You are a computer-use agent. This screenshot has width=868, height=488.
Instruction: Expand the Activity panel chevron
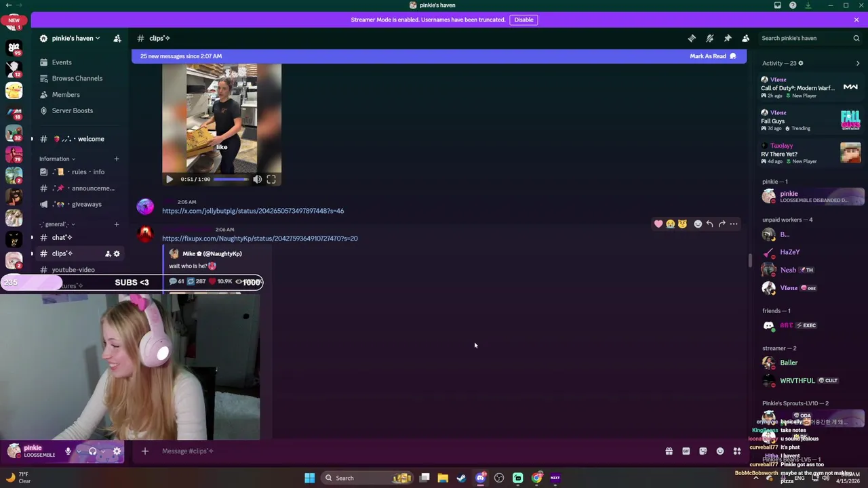tap(858, 63)
